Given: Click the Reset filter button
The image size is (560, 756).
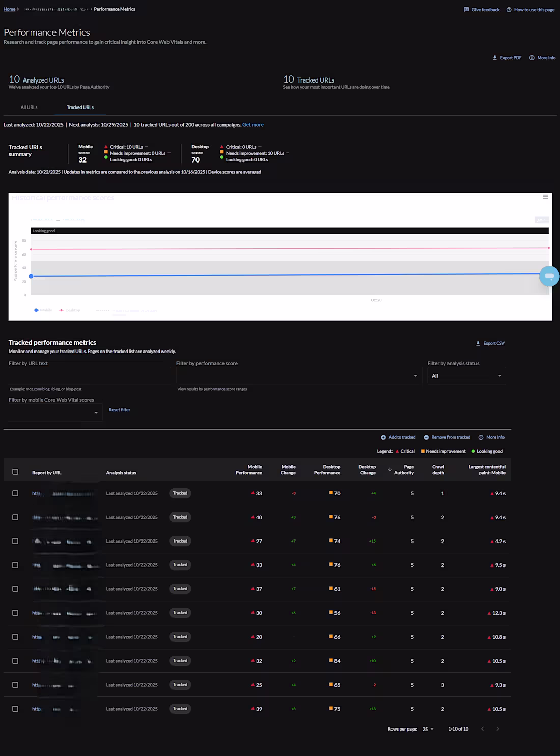Looking at the screenshot, I should pos(119,409).
